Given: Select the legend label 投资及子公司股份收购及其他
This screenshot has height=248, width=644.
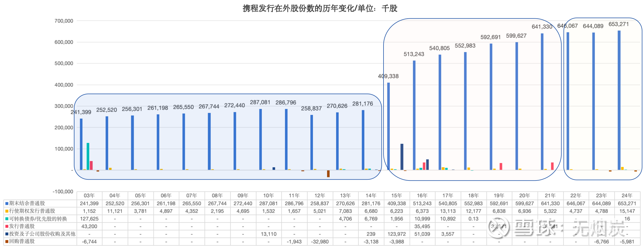Looking at the screenshot, I should [42, 234].
